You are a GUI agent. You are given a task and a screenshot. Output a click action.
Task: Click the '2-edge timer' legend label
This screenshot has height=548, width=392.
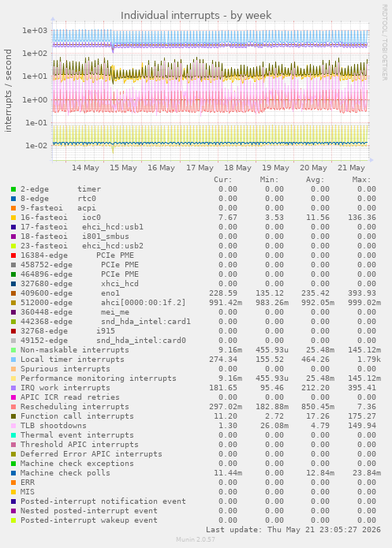[61, 189]
